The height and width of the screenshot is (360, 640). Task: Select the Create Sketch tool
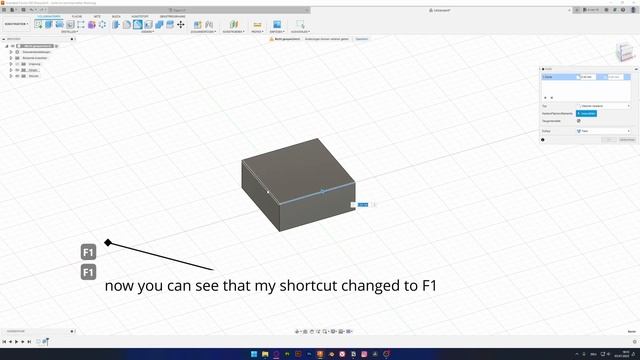click(38, 24)
